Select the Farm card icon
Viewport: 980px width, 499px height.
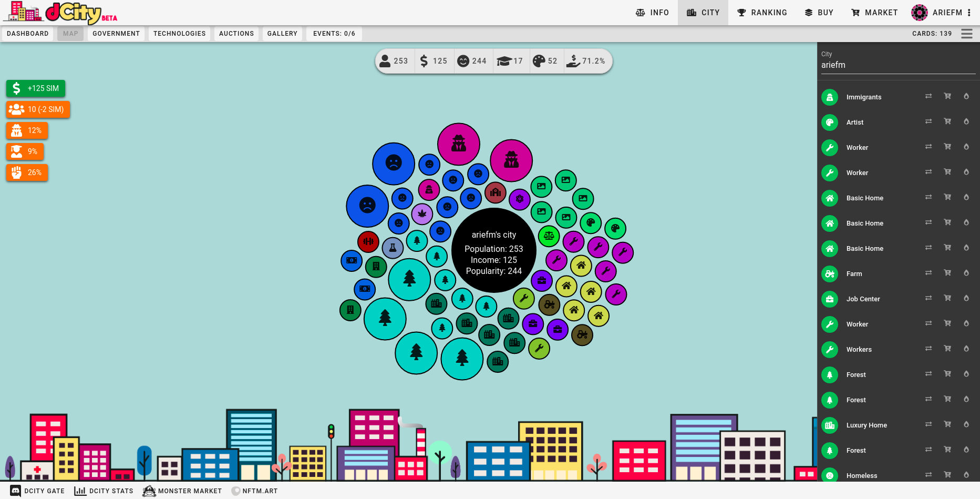[830, 274]
